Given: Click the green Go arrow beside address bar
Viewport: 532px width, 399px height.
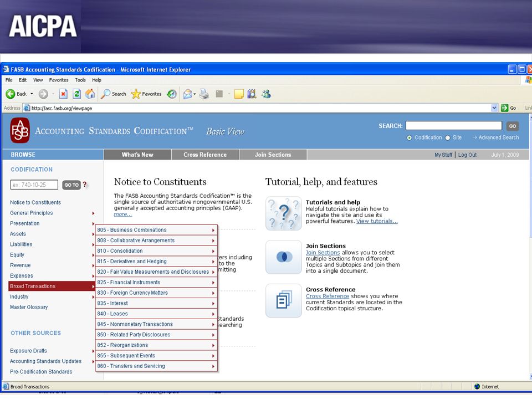Looking at the screenshot, I should point(504,108).
